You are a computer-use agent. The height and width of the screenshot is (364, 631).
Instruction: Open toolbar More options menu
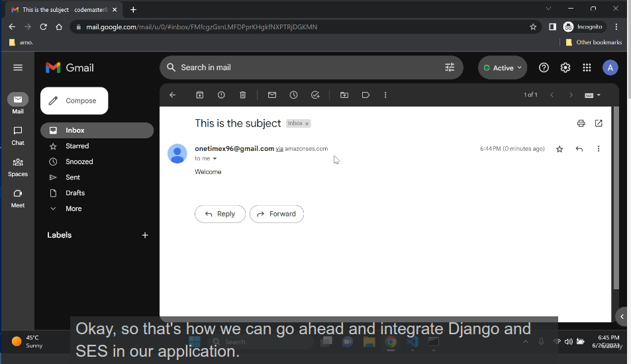385,95
